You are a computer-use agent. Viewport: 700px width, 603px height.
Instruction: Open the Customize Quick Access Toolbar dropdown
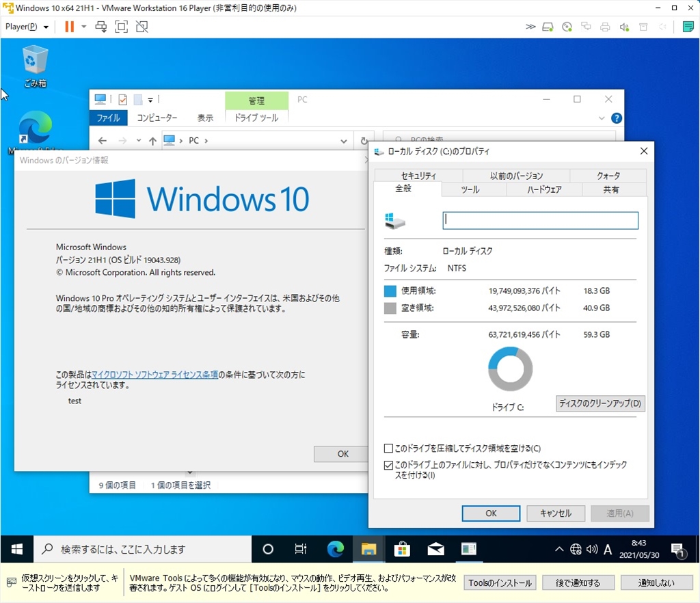(x=150, y=100)
